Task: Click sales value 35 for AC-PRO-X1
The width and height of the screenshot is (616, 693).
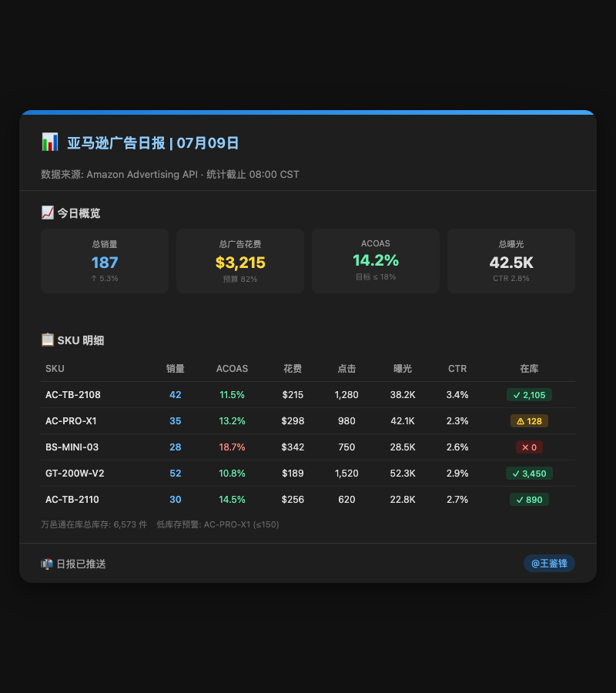Action: 176,420
